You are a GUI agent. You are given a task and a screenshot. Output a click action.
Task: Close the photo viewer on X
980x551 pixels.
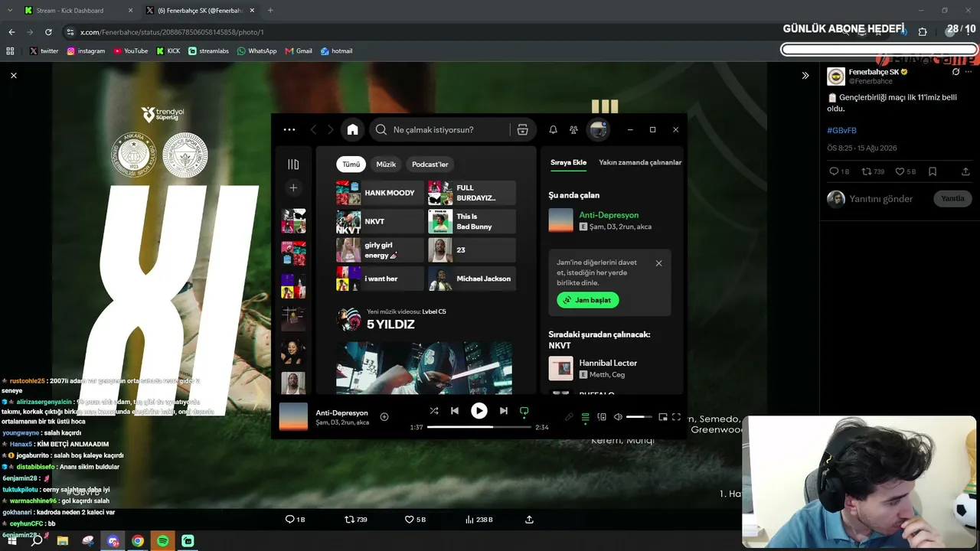tap(14, 75)
